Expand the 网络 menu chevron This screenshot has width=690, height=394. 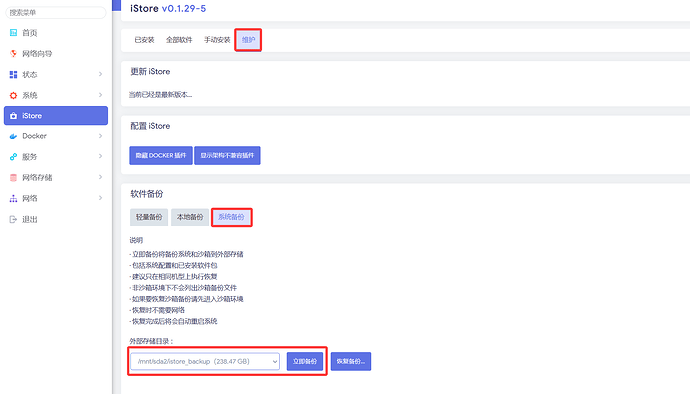100,198
